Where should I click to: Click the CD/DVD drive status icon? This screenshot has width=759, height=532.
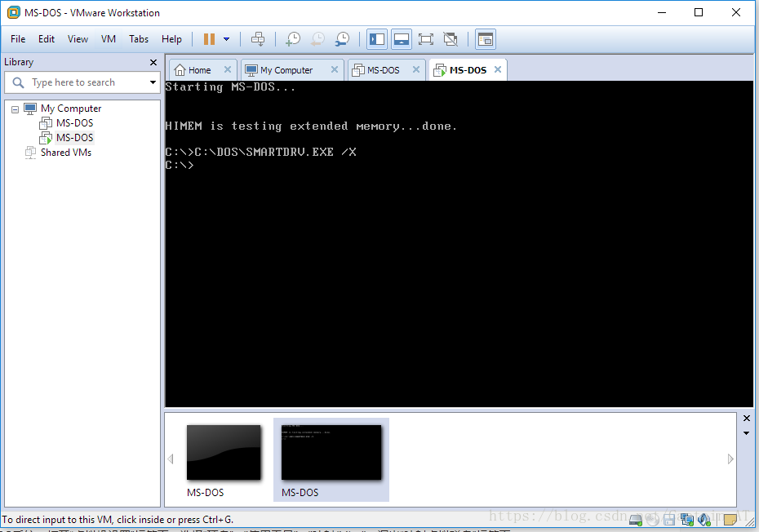[x=653, y=521]
